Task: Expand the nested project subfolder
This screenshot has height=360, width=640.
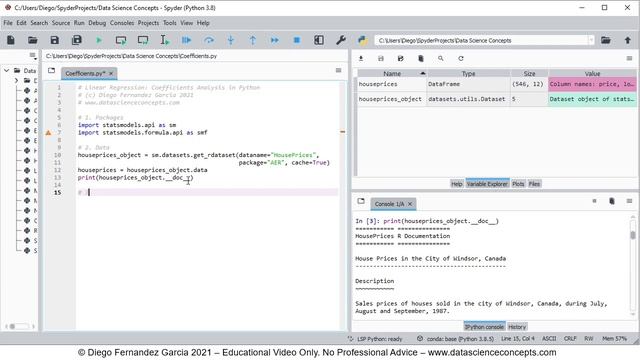Action: pos(16,81)
